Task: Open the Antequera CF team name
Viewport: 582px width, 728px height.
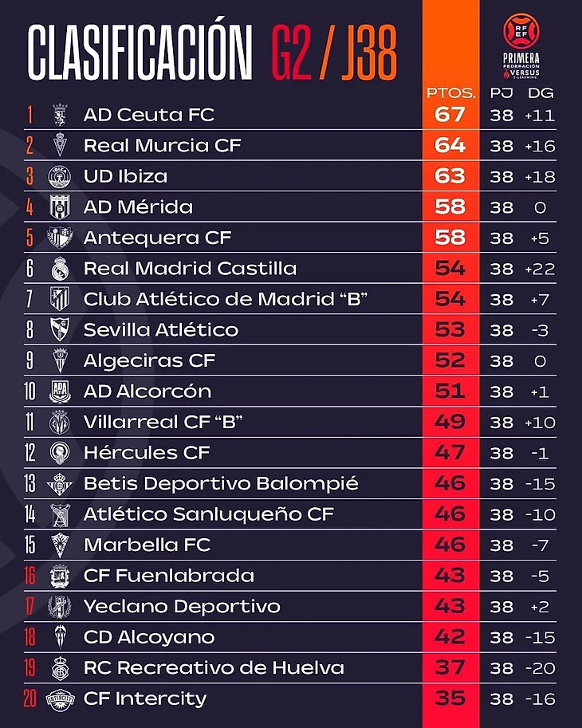Action: tap(157, 238)
